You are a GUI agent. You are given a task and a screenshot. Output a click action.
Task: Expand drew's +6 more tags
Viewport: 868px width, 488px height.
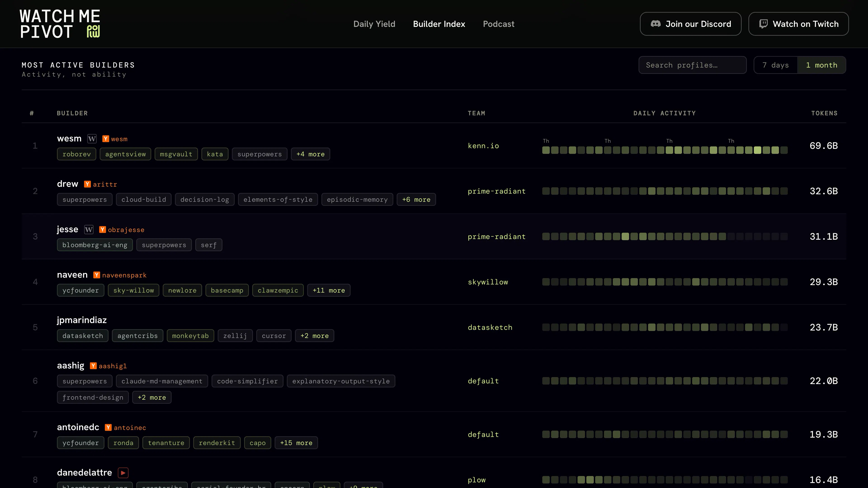point(416,200)
